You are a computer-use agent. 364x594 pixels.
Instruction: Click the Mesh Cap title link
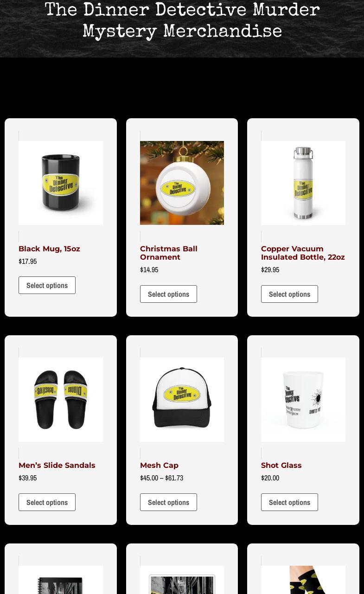pos(159,466)
